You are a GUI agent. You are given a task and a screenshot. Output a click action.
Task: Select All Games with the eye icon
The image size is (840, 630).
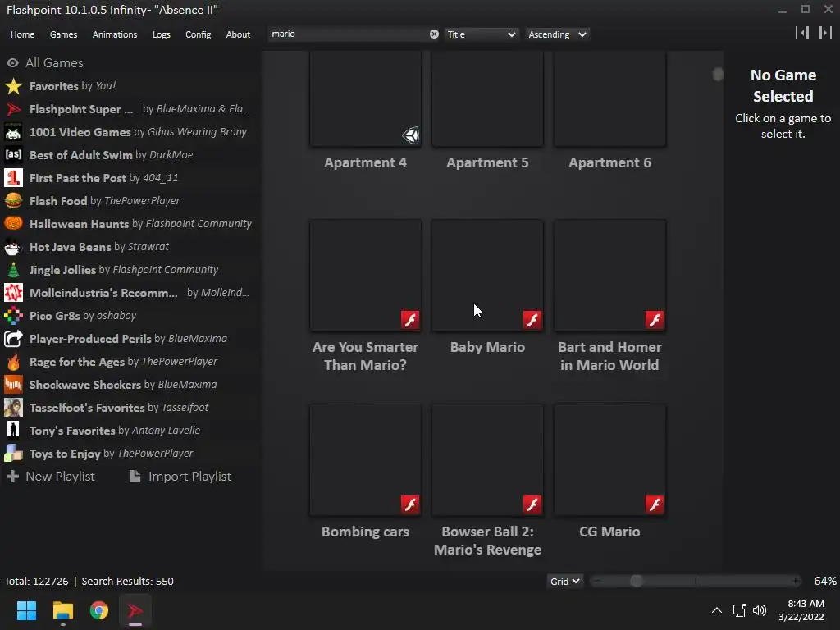pos(13,62)
